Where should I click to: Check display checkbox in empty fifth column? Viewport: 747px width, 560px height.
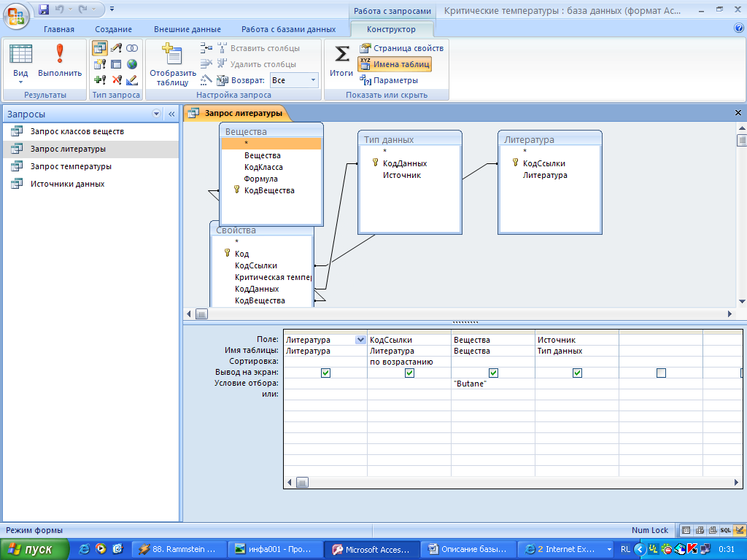pyautogui.click(x=661, y=373)
